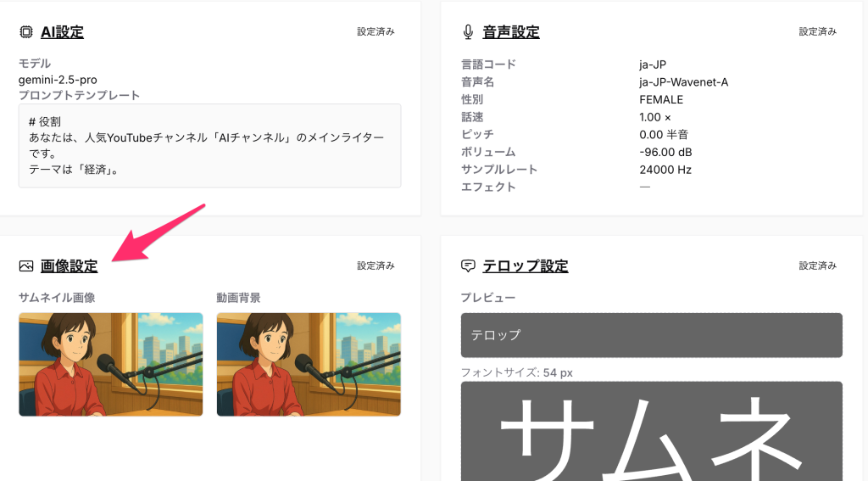Screen dimensions: 868x481
Task: Open the AI設定 heading link
Action: pyautogui.click(x=62, y=32)
